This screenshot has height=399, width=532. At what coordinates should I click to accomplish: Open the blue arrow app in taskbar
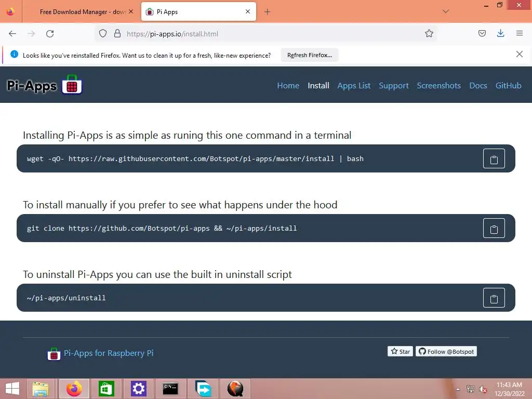pos(203,389)
